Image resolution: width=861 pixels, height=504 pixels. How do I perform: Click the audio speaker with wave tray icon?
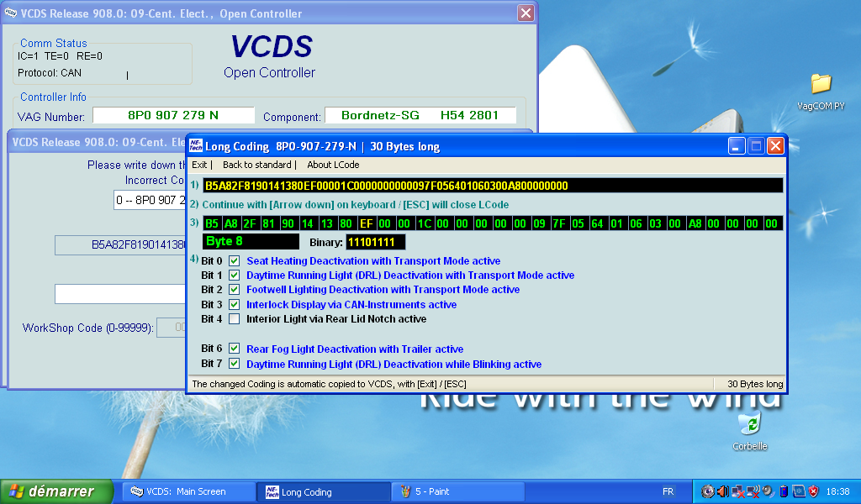click(x=769, y=491)
